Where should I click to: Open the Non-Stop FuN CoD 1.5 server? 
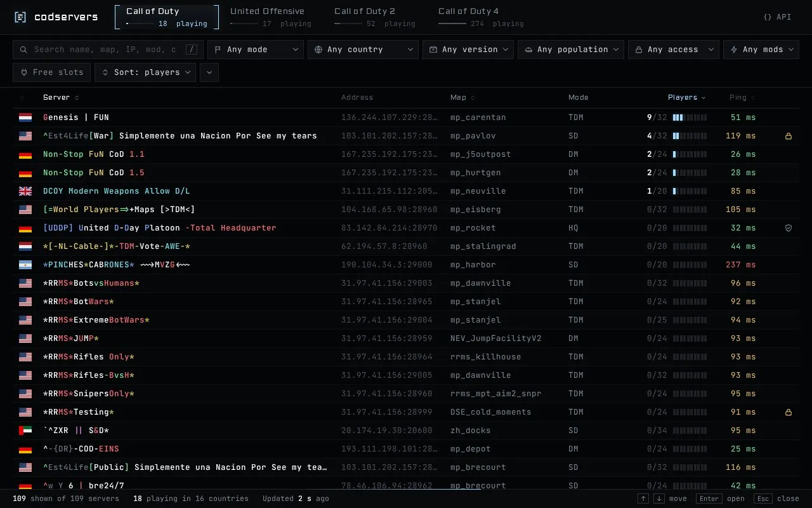406,173
